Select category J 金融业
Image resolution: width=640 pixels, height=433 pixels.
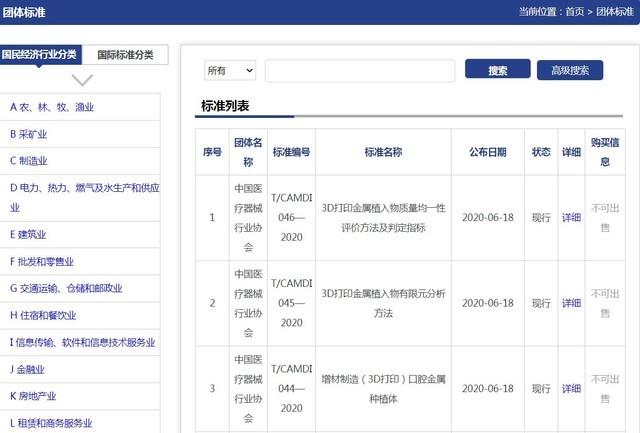pyautogui.click(x=28, y=369)
